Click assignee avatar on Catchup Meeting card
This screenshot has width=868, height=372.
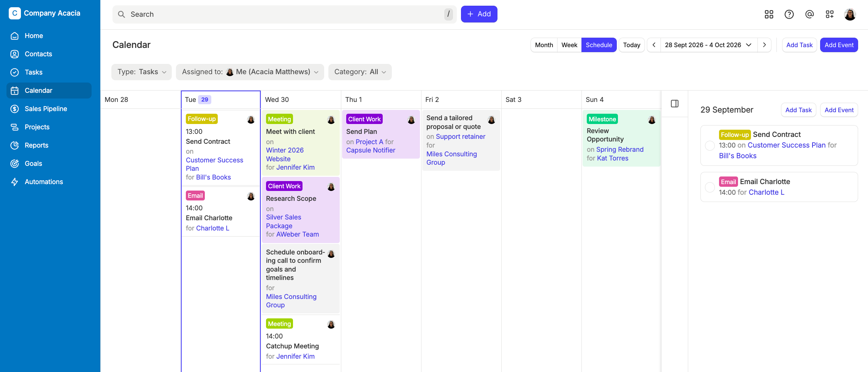click(x=331, y=324)
